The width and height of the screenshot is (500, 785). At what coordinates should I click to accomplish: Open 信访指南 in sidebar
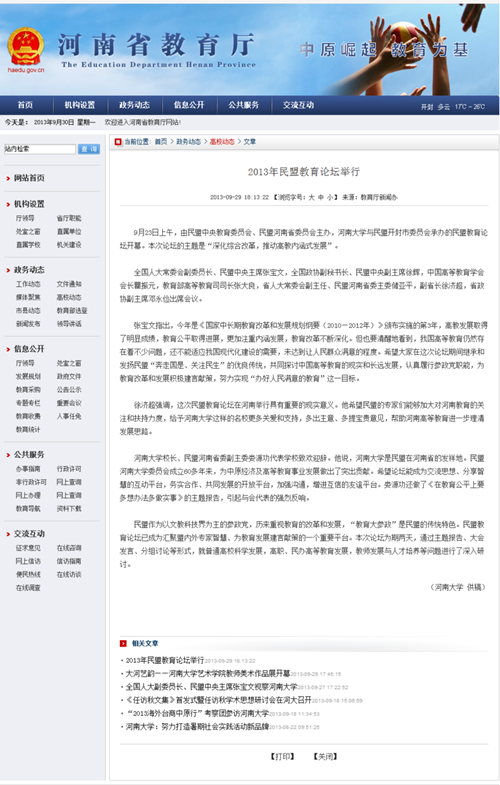click(x=69, y=562)
